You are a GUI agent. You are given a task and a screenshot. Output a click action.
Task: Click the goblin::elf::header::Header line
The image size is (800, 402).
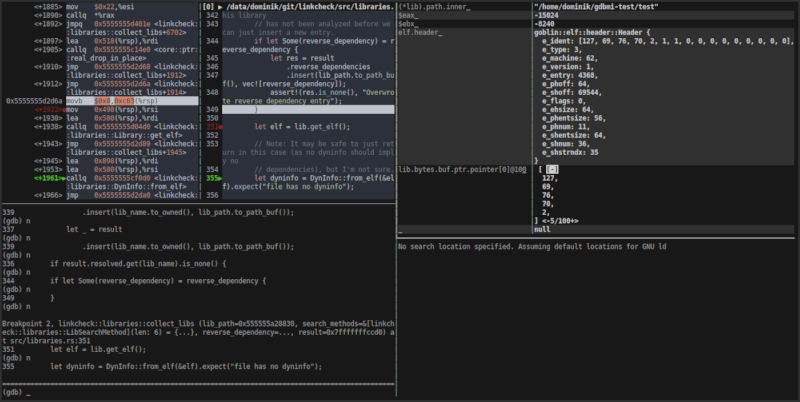click(x=592, y=33)
